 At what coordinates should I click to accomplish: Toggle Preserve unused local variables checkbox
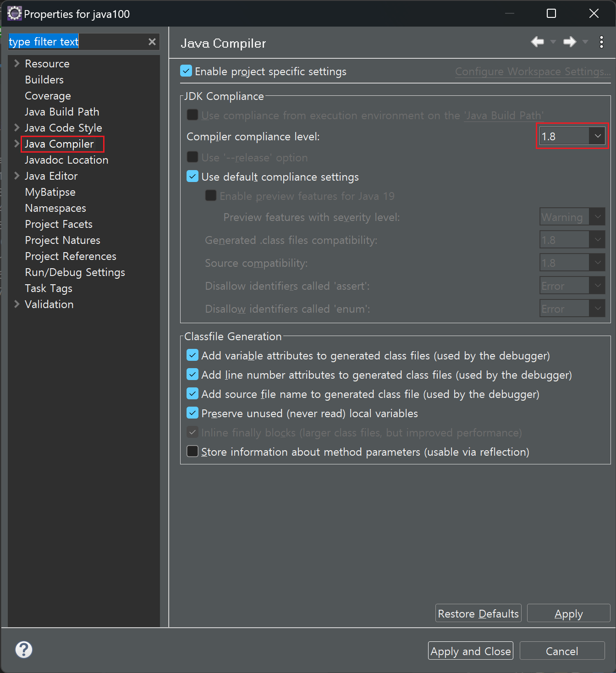192,413
